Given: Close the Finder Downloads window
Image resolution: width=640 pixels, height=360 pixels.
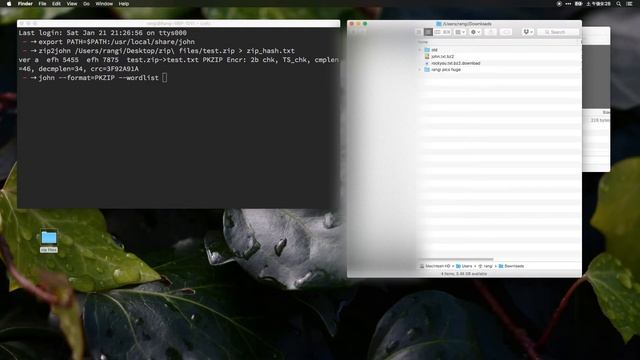Looking at the screenshot, I should 352,24.
